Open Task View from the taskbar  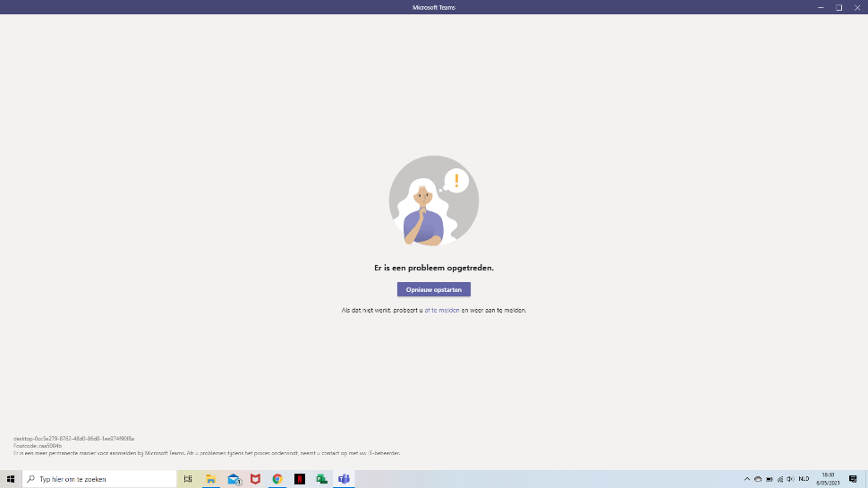[x=188, y=478]
